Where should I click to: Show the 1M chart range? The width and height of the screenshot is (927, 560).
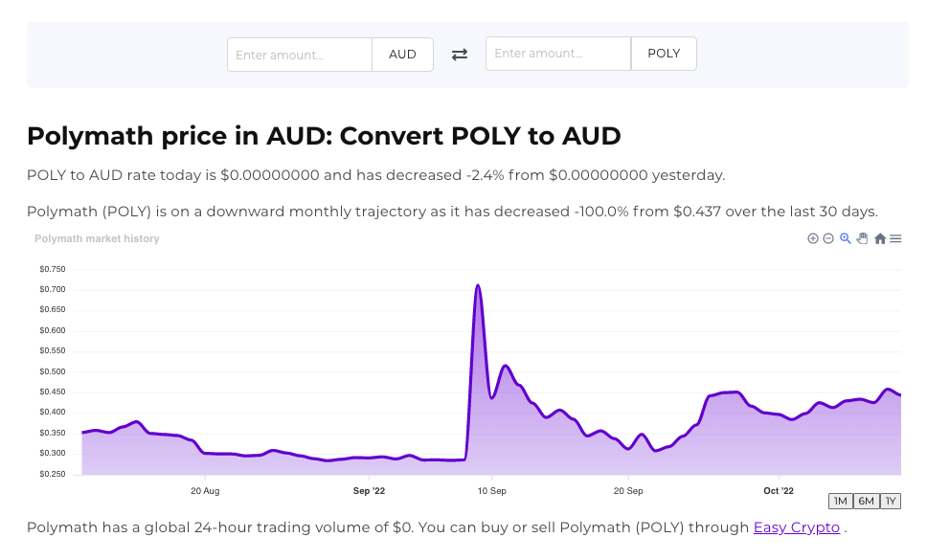click(840, 501)
